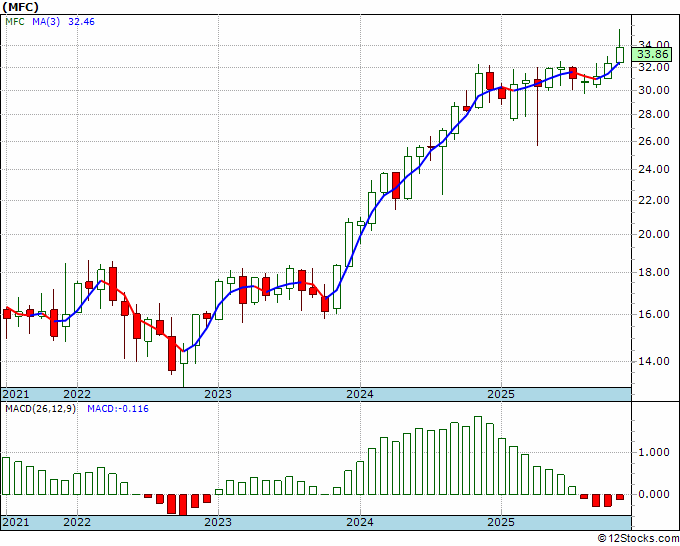Viewport: 680px width, 546px height.
Task: Click the last red MACD bar
Action: click(x=620, y=497)
